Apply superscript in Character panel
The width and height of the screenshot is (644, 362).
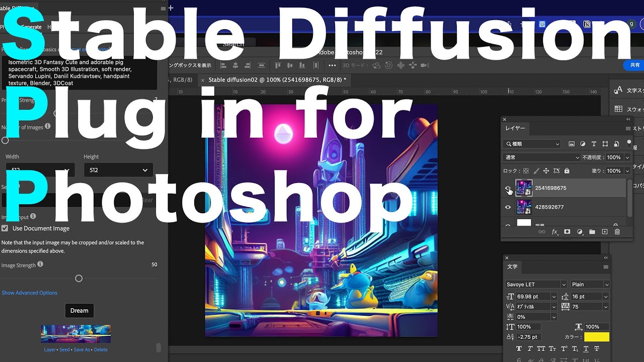563,349
